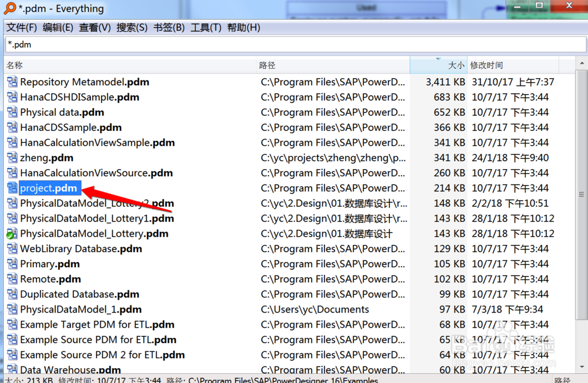This screenshot has width=588, height=383.
Task: Select the file name Repository Metamodel.pdm
Action: coord(85,82)
